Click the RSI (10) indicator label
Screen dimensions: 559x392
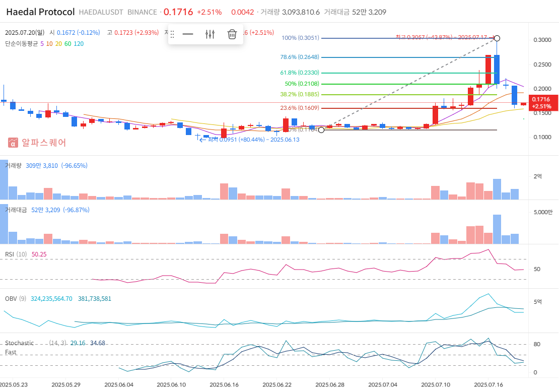pyautogui.click(x=16, y=254)
